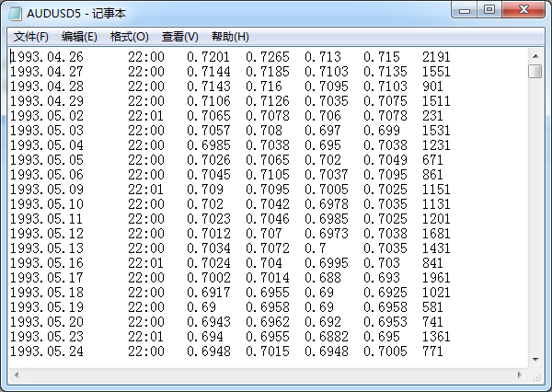Click the volume value 581
Viewport: 552px width, 392px height.
[x=432, y=307]
